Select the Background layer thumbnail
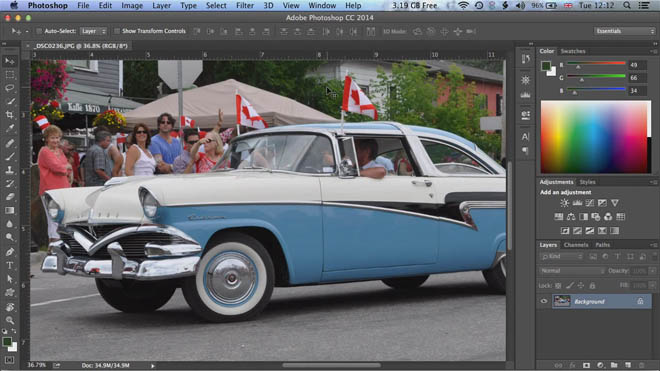The height and width of the screenshot is (371, 660). [x=562, y=301]
